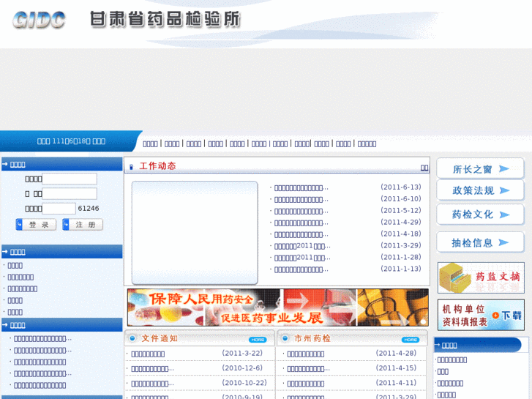
Task: Focus the password input field
Action: pos(70,193)
